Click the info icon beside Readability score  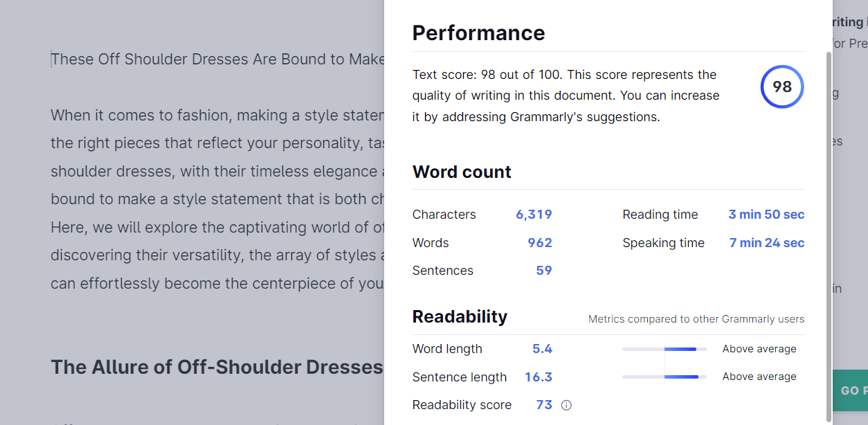click(566, 406)
